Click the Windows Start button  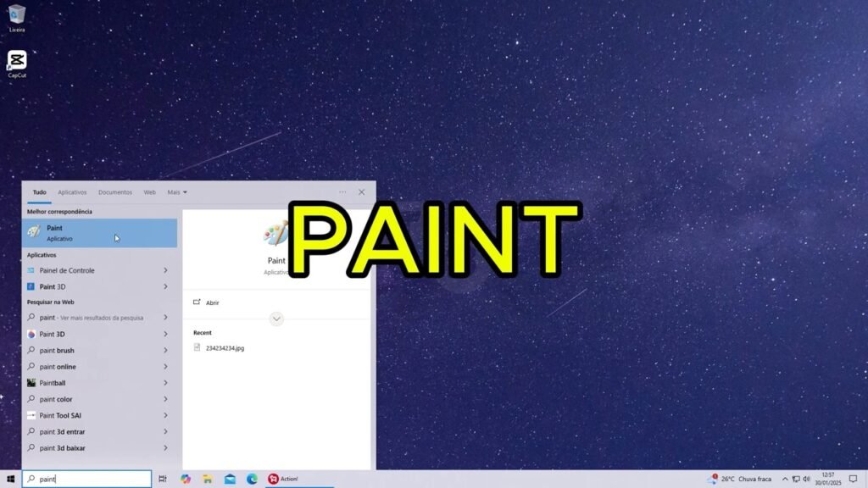[10, 480]
